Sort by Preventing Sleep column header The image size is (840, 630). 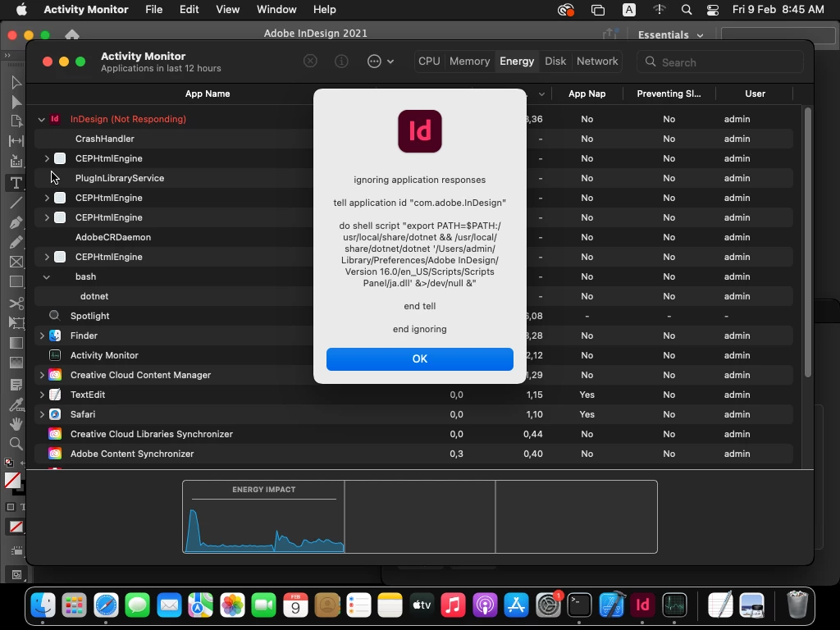point(669,94)
